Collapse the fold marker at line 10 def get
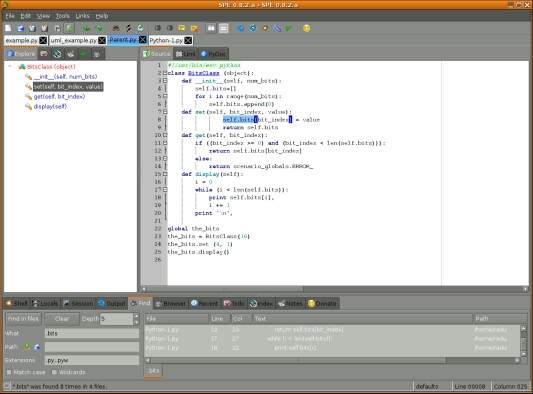The height and width of the screenshot is (394, 533). (165, 135)
